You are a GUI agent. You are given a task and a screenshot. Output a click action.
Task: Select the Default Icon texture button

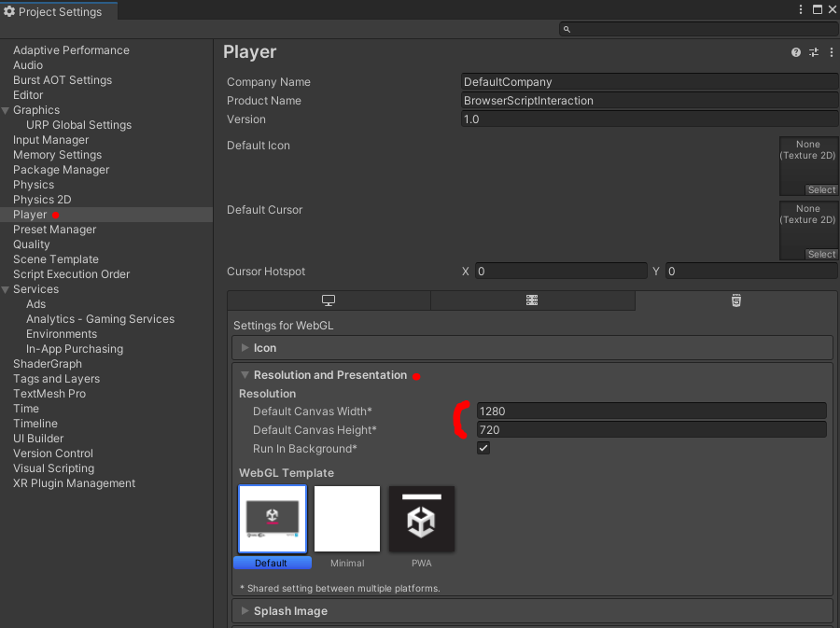(x=821, y=190)
